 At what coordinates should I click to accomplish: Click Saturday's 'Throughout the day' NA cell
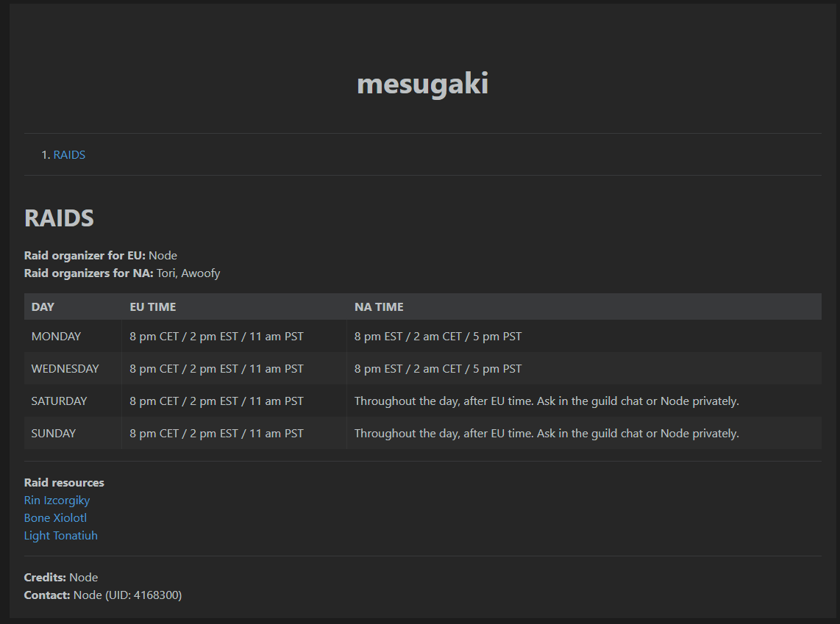click(x=584, y=401)
